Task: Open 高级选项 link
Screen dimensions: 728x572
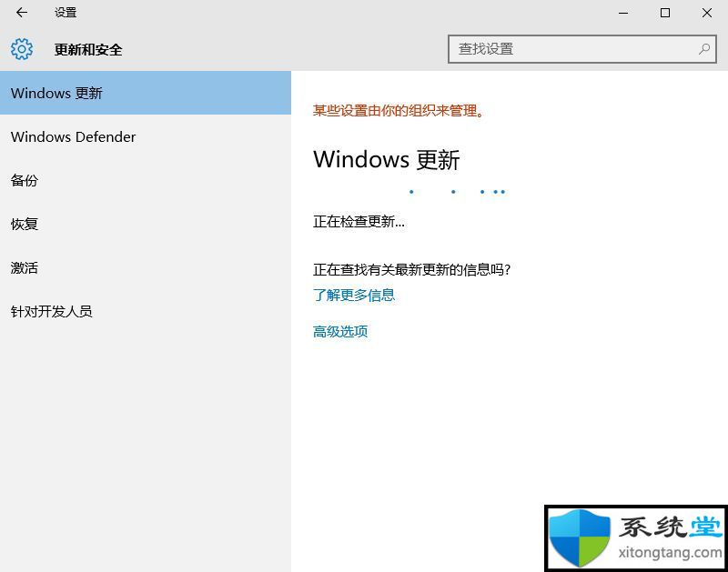Action: pos(340,331)
